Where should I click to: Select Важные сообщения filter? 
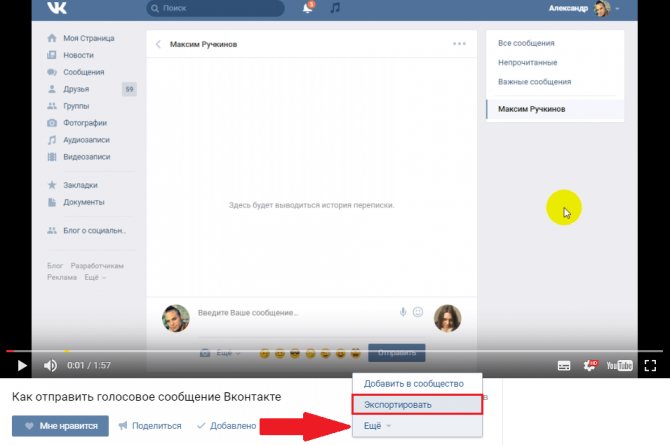click(534, 82)
